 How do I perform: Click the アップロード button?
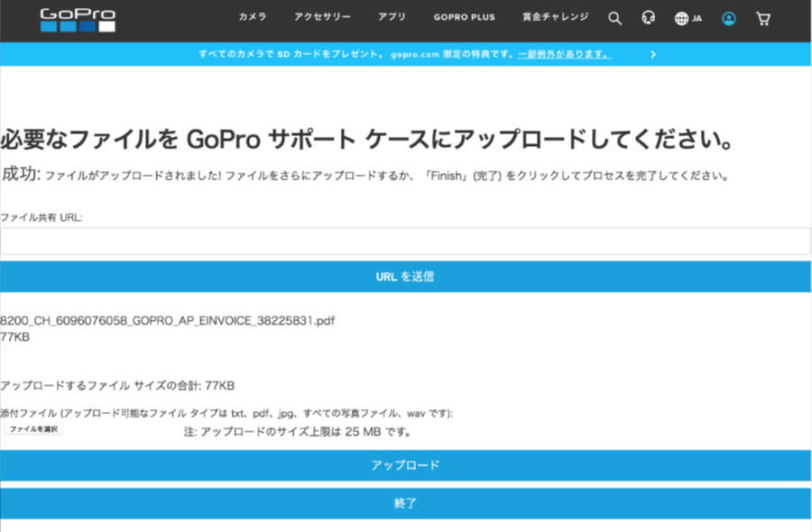click(x=405, y=465)
